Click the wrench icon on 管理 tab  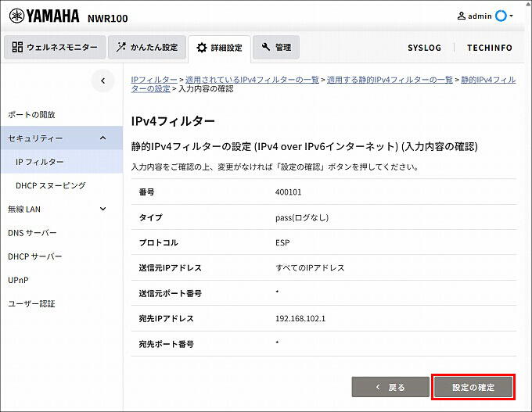(x=266, y=47)
